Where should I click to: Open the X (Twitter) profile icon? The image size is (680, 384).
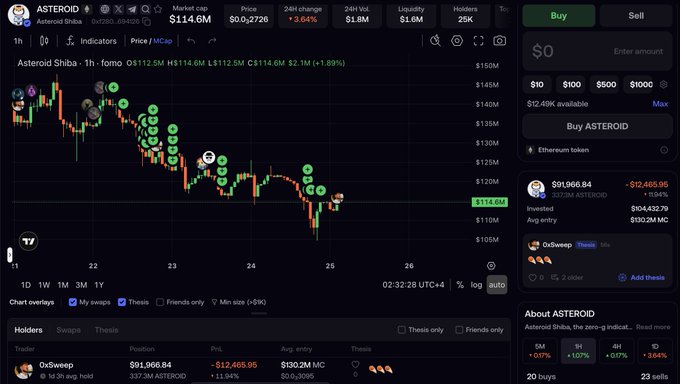click(x=118, y=9)
